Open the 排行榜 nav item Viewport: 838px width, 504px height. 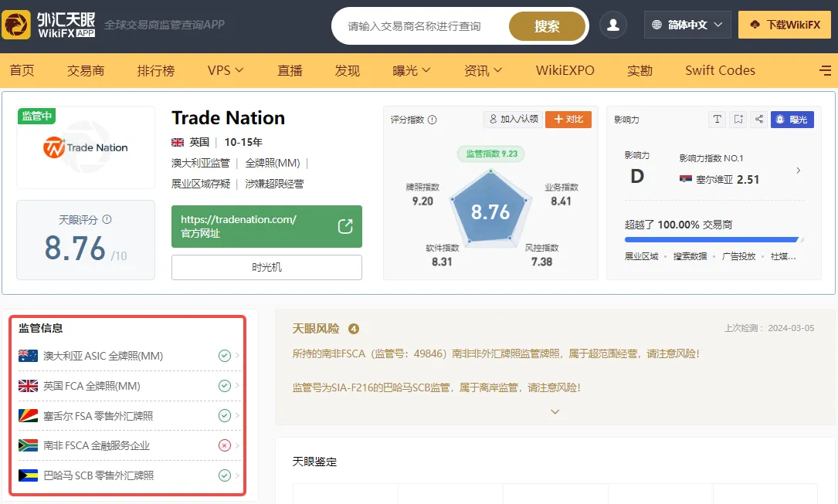click(x=155, y=70)
